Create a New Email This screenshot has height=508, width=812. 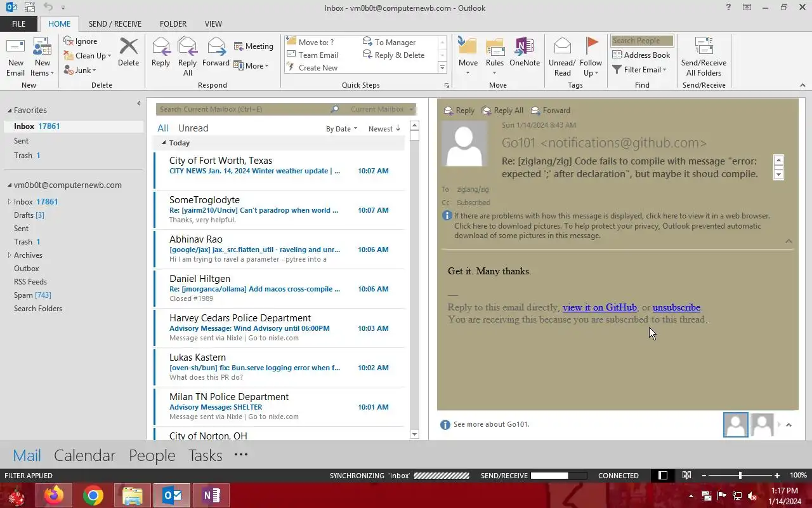point(15,57)
